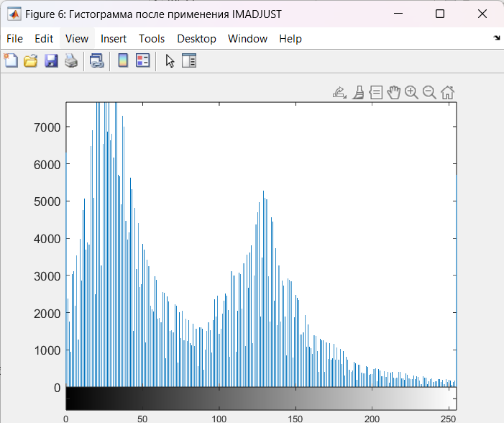Maximize the Figure 6 window
This screenshot has height=423, width=504.
pyautogui.click(x=440, y=14)
